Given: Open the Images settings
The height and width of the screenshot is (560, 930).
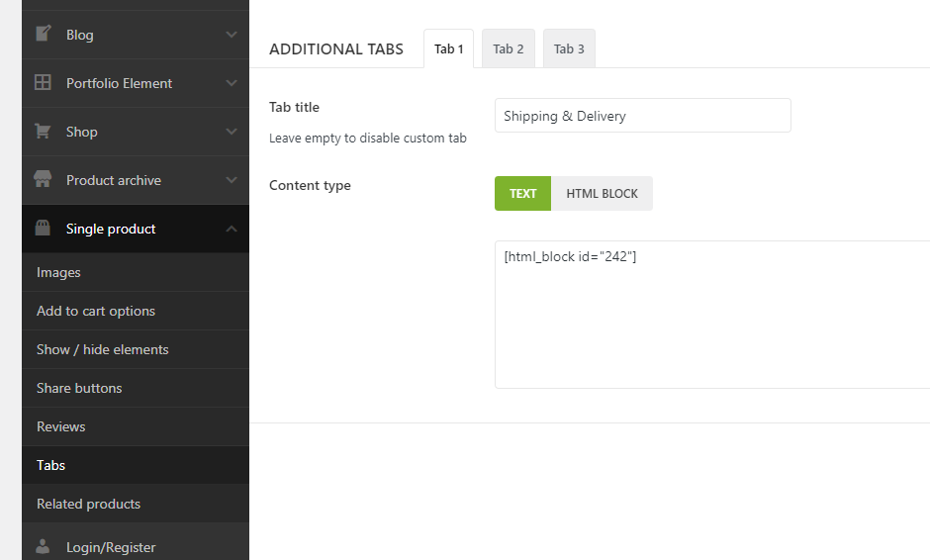Looking at the screenshot, I should [59, 272].
